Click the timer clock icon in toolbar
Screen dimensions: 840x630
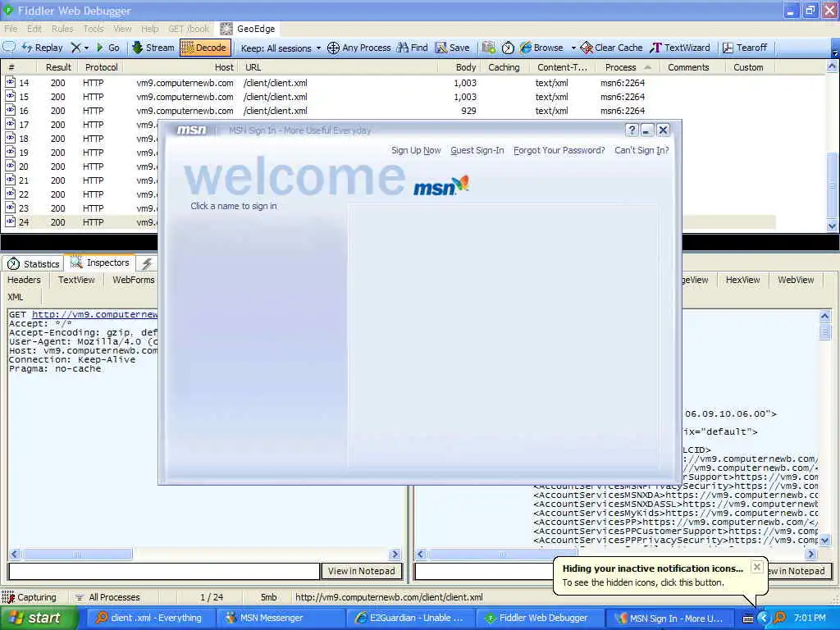tap(508, 48)
